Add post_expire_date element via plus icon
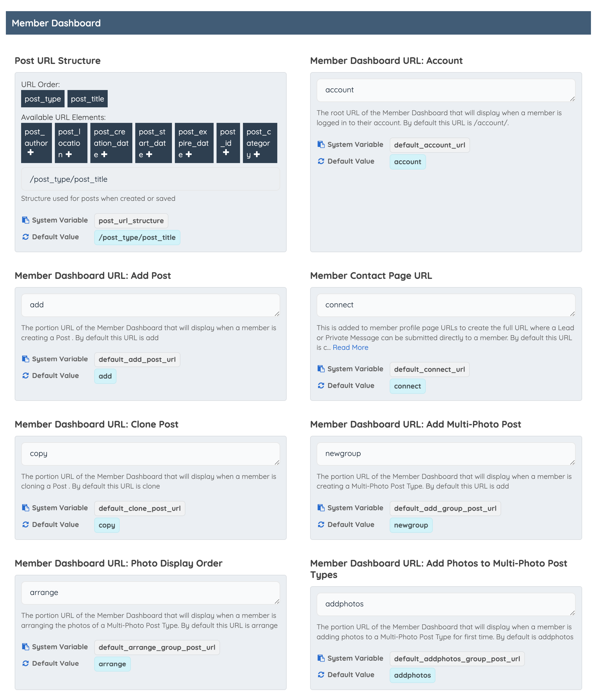This screenshot has width=593, height=700. click(x=189, y=154)
